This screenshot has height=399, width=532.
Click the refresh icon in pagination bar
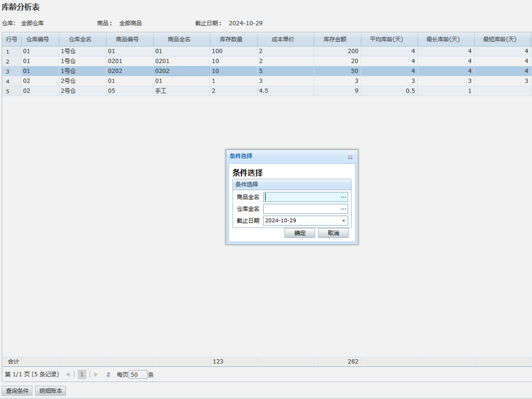[109, 375]
